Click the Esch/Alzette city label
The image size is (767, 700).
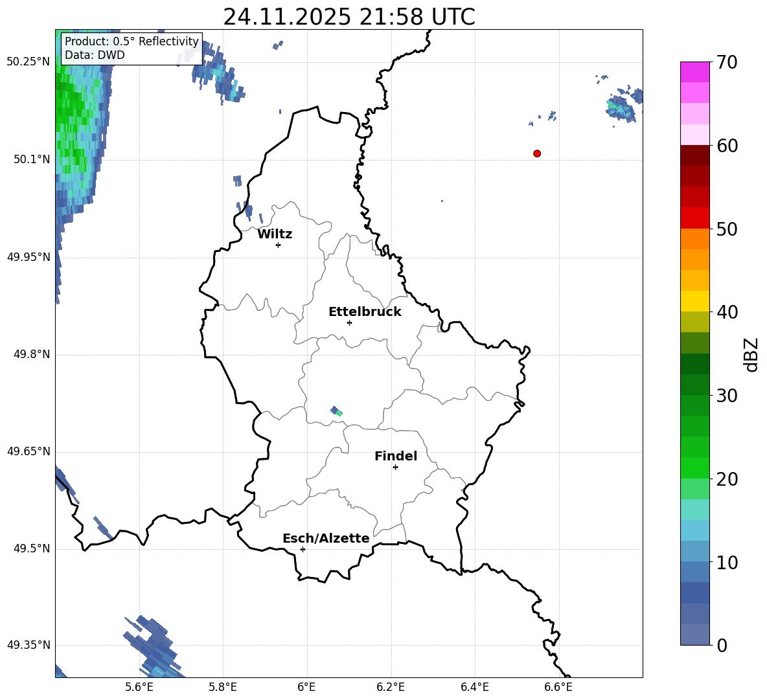pyautogui.click(x=326, y=538)
